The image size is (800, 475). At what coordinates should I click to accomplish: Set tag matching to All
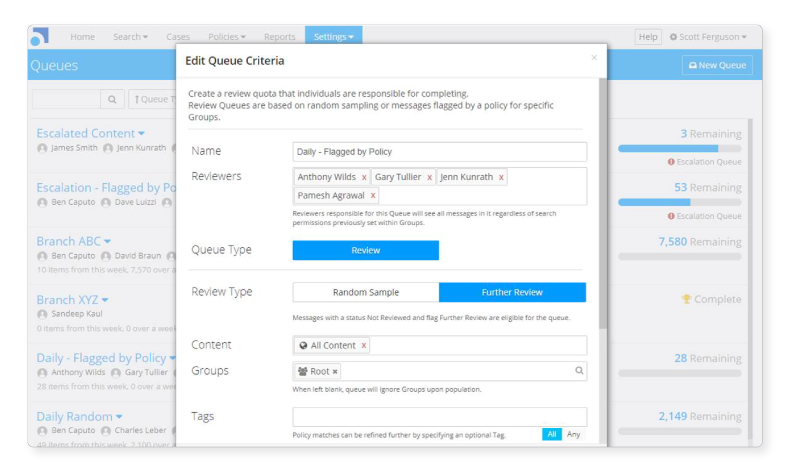(x=552, y=434)
